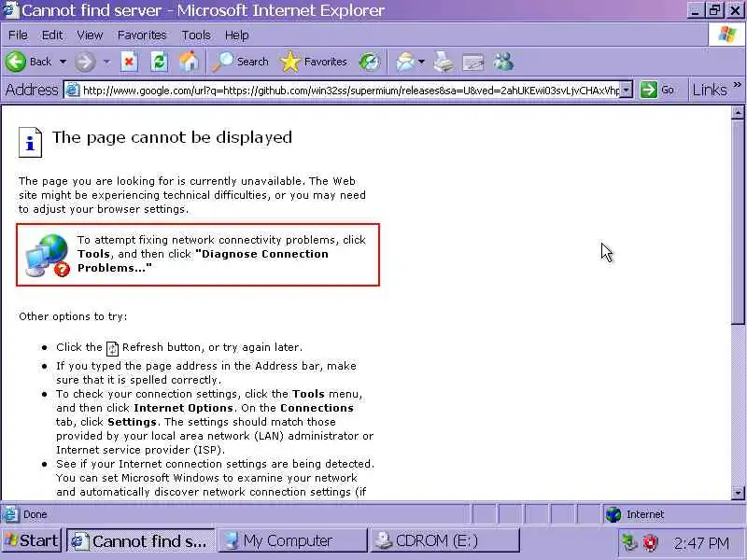Click the vertical scrollbar down arrow
Screen dimensions: 747x560
pos(738,493)
